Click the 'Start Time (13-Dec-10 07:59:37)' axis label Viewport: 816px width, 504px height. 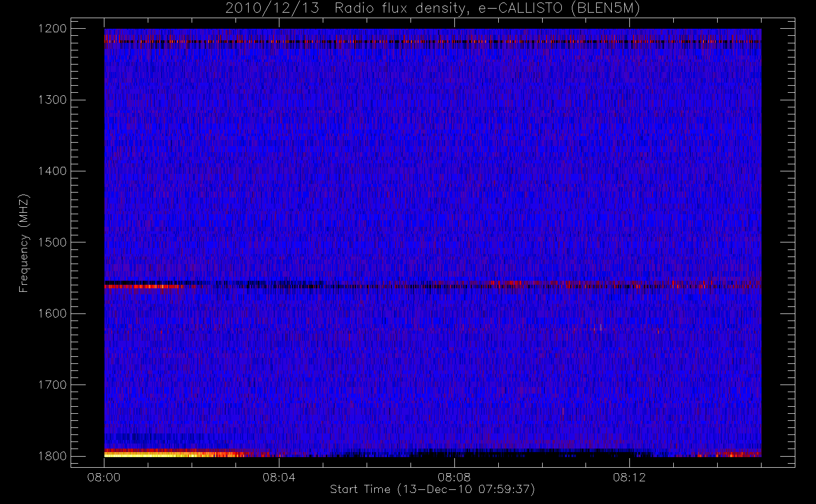[x=432, y=489]
